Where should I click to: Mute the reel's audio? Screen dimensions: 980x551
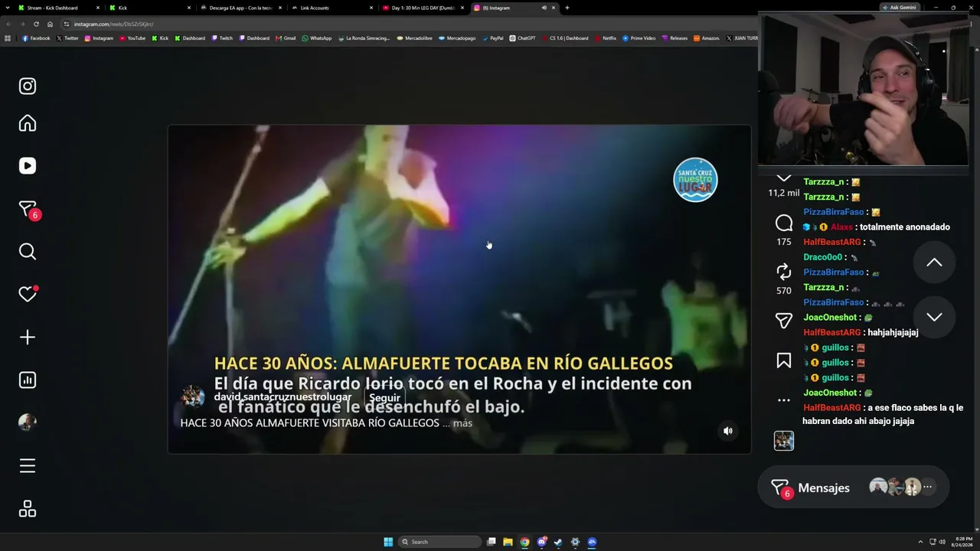pyautogui.click(x=728, y=431)
